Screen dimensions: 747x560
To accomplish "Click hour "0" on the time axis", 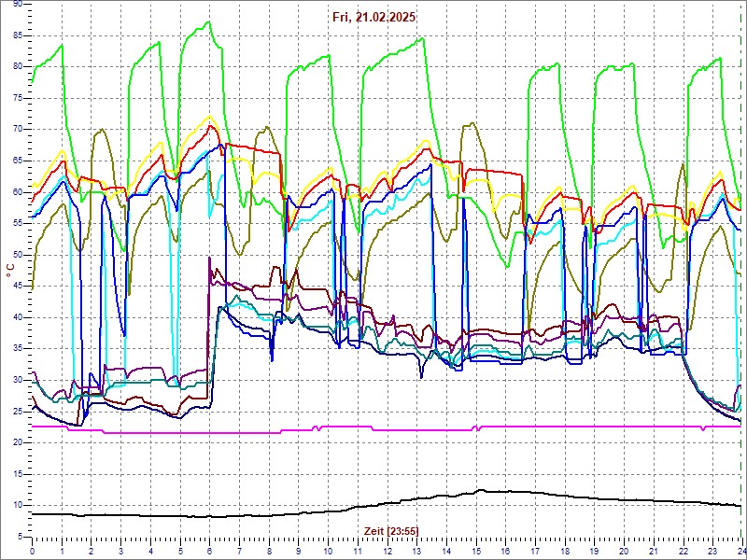I will 32,551.
